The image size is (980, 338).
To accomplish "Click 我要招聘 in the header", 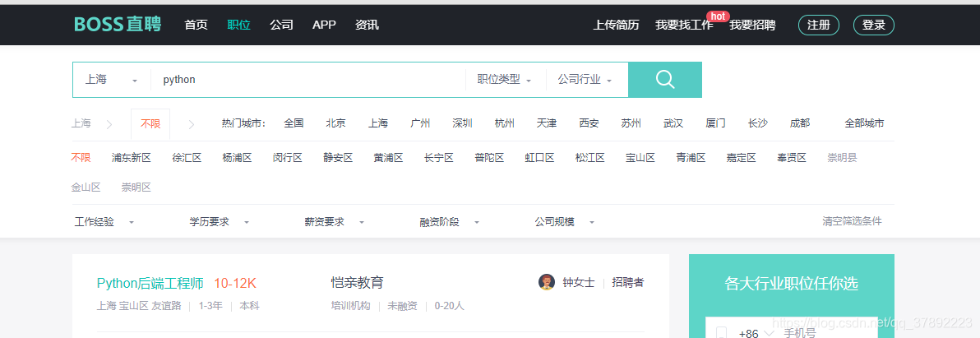I will pos(752,25).
